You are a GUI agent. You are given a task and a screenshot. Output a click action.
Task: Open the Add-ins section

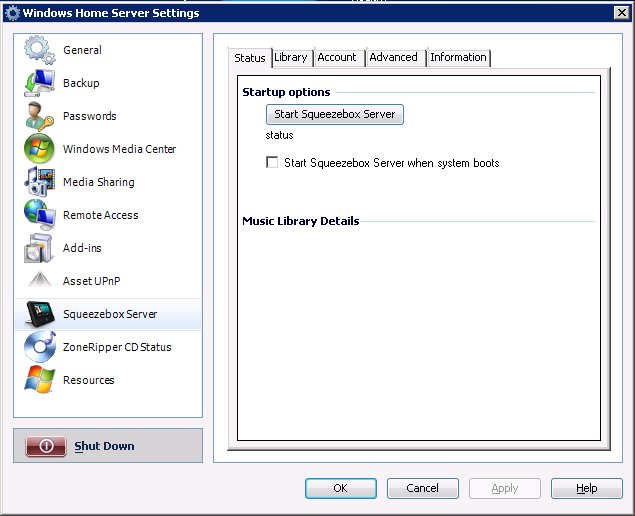[108, 248]
